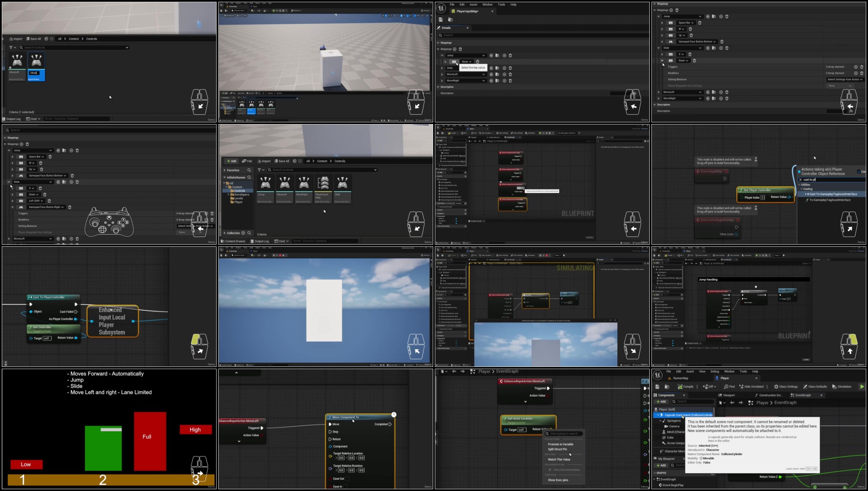Expand the Developers folder in the tree
The image size is (868, 491).
[229, 195]
